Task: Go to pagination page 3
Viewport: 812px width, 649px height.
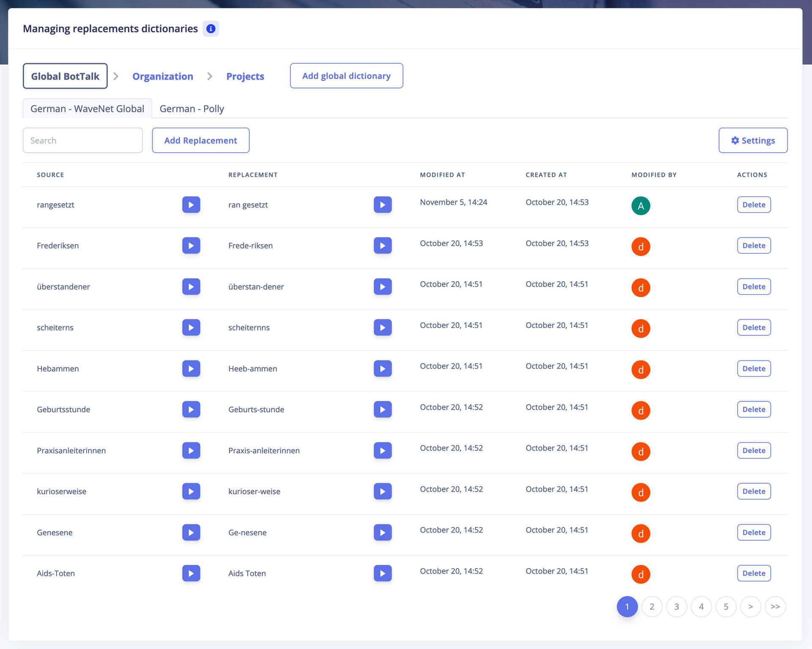Action: tap(677, 607)
